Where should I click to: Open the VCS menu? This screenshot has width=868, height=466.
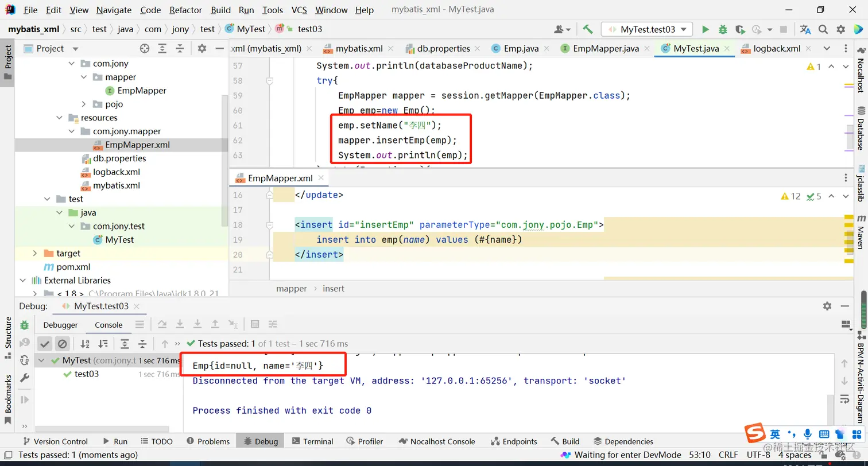pos(299,10)
